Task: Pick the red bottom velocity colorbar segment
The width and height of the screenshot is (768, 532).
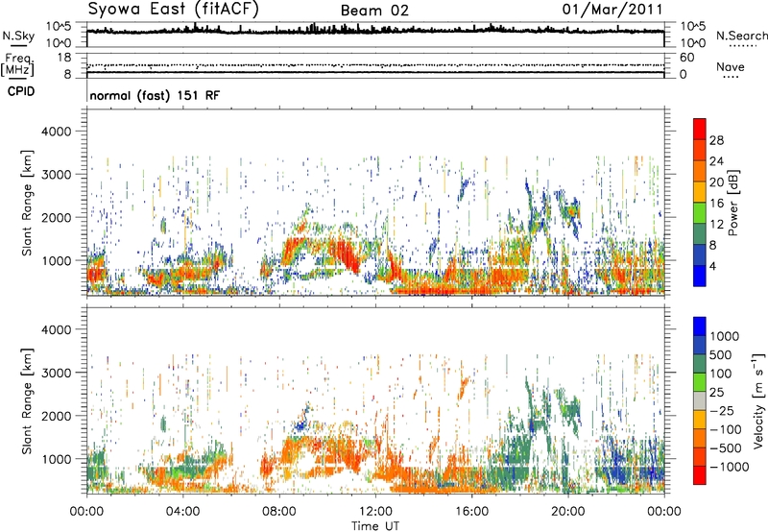Action: pos(700,475)
